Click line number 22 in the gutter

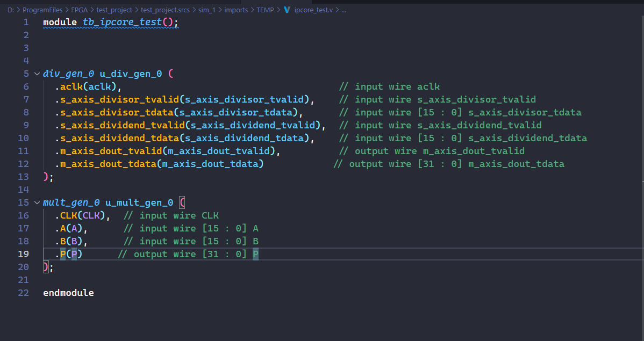[x=23, y=293]
